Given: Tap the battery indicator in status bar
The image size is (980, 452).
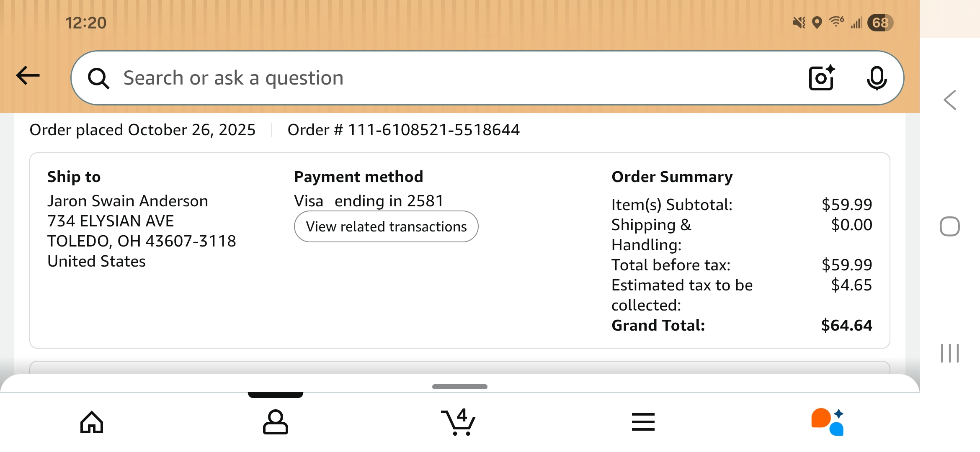Looking at the screenshot, I should (x=880, y=23).
